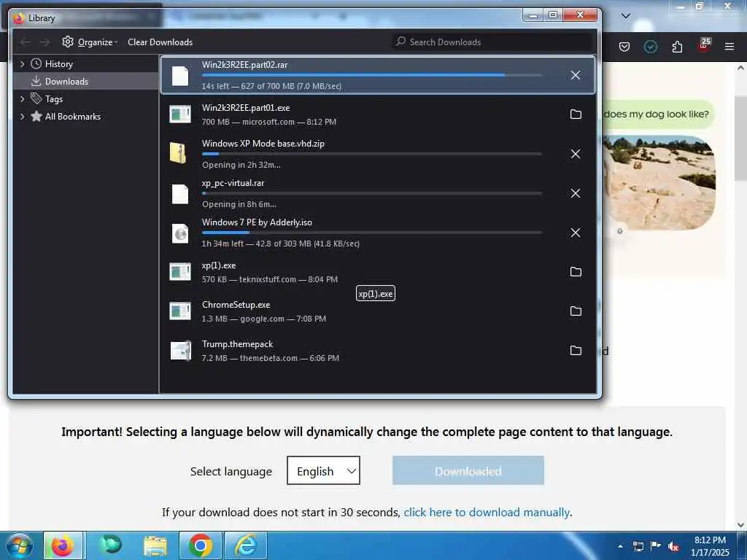This screenshot has height=560, width=747.
Task: Click the 'click here to download manually' link
Action: [487, 513]
